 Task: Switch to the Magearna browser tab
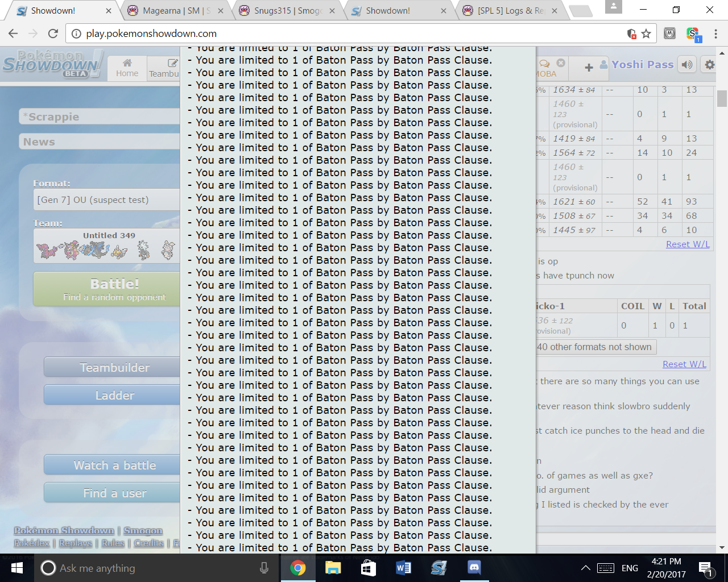[176, 11]
